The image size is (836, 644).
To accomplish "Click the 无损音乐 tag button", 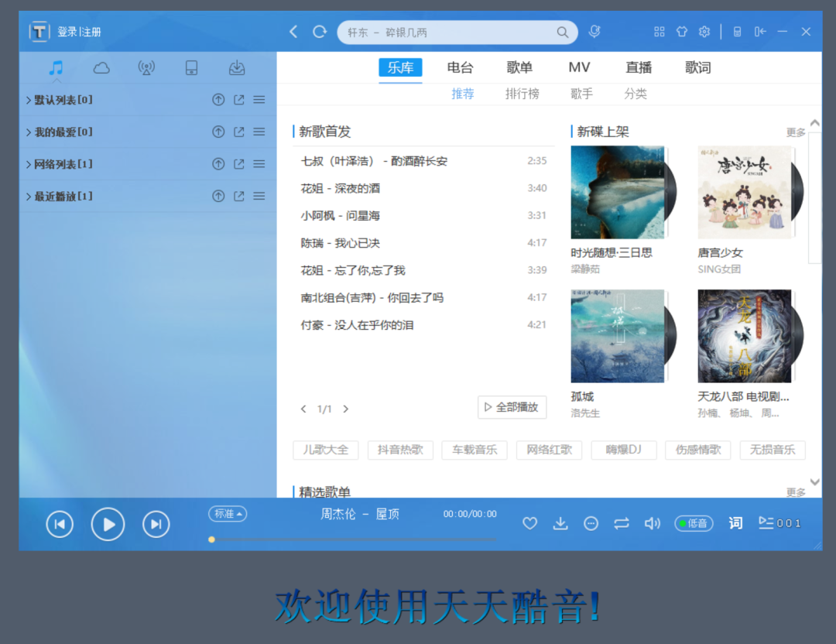I will point(773,450).
